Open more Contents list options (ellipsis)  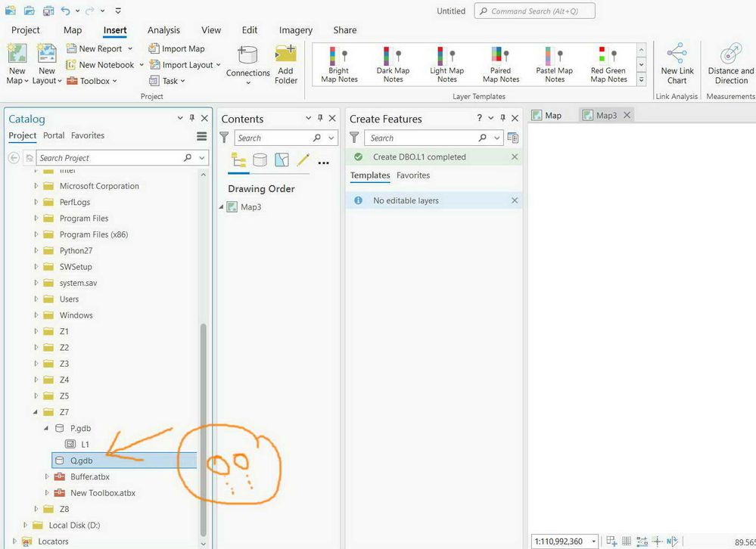(x=324, y=163)
